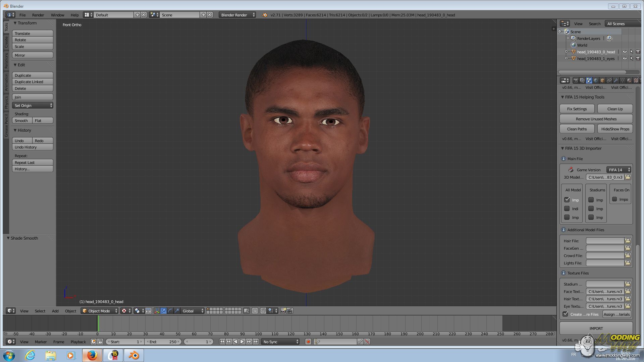Click the Remove Unused Meshes button
This screenshot has height=362, width=644.
(596, 119)
